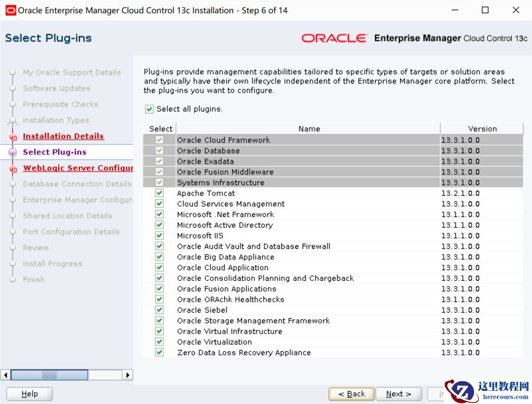Maximize the installer window
Screen dimensions: 532x404
[x=485, y=10]
